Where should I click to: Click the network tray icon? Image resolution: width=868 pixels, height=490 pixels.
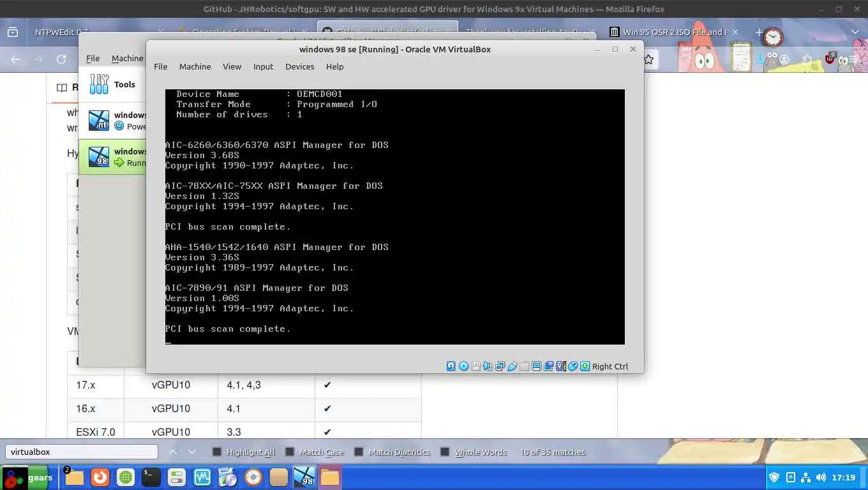(x=805, y=477)
